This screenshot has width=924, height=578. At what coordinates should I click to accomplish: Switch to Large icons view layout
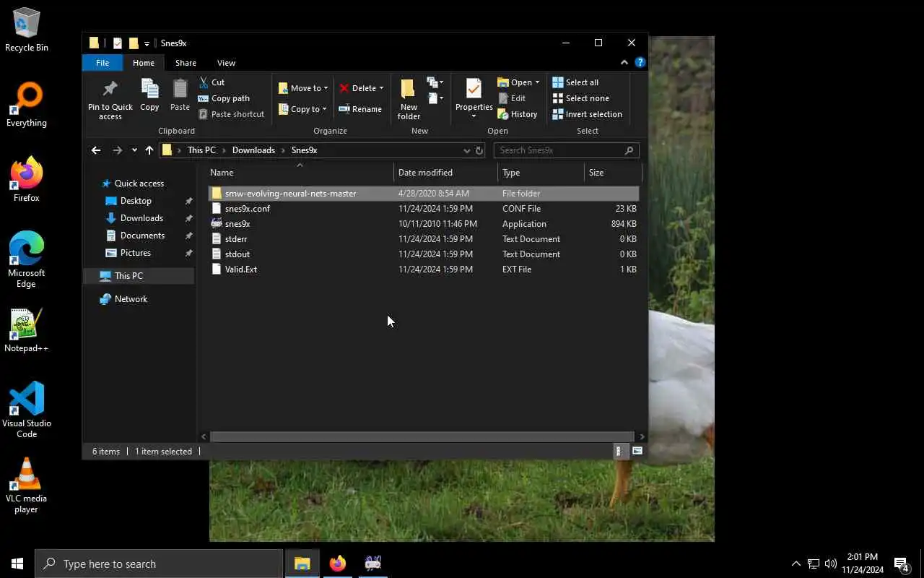tap(637, 451)
